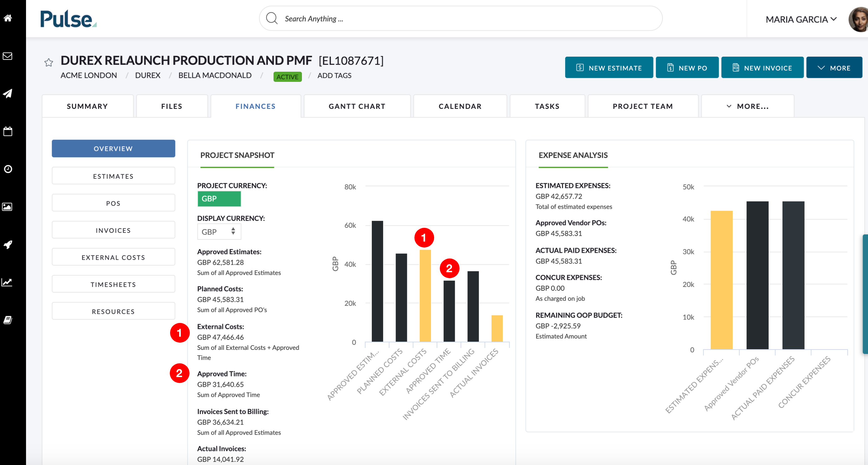
Task: Open the Calendar tab
Action: click(x=460, y=106)
